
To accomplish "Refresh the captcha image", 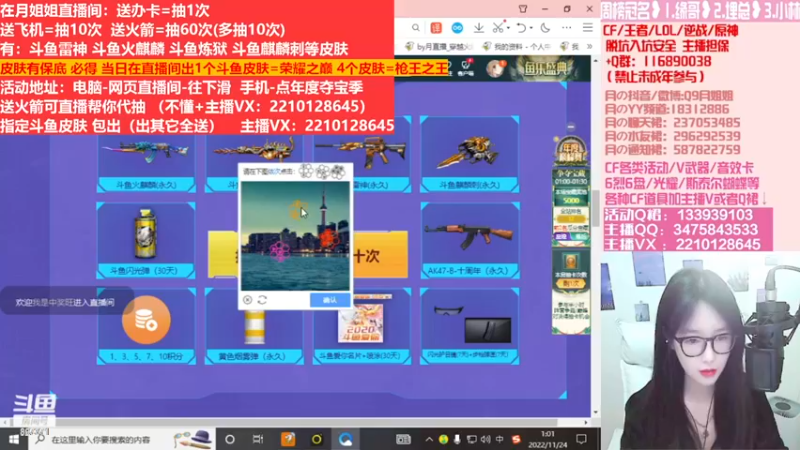I will [x=262, y=300].
